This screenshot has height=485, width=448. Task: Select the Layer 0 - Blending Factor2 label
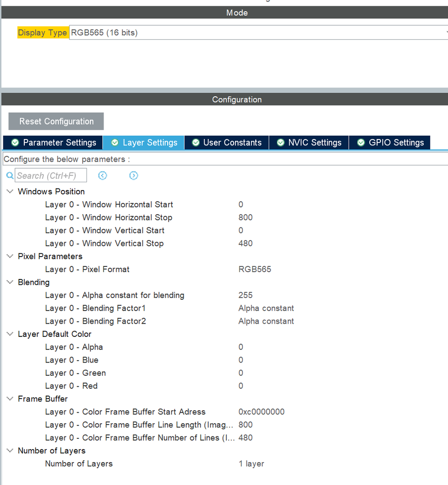coord(96,321)
